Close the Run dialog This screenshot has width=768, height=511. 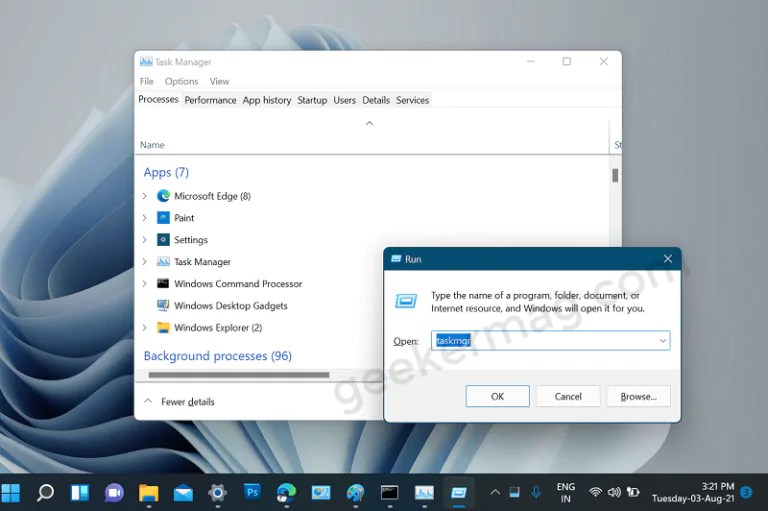(x=668, y=259)
